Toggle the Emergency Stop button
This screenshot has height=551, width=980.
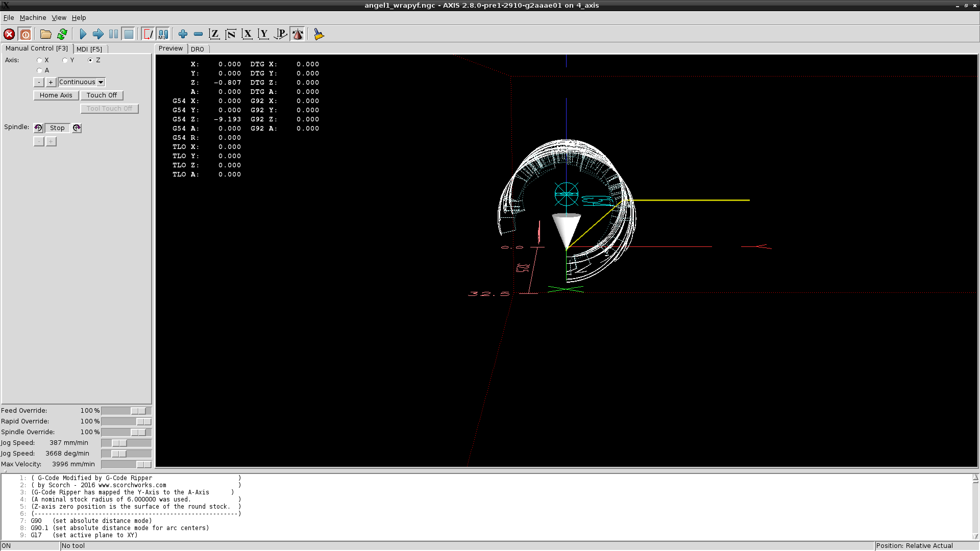(x=9, y=34)
